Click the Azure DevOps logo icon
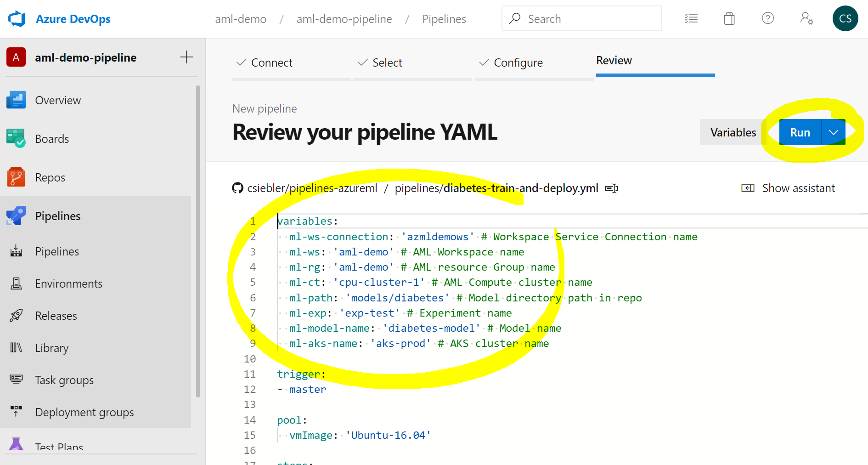 pyautogui.click(x=17, y=19)
